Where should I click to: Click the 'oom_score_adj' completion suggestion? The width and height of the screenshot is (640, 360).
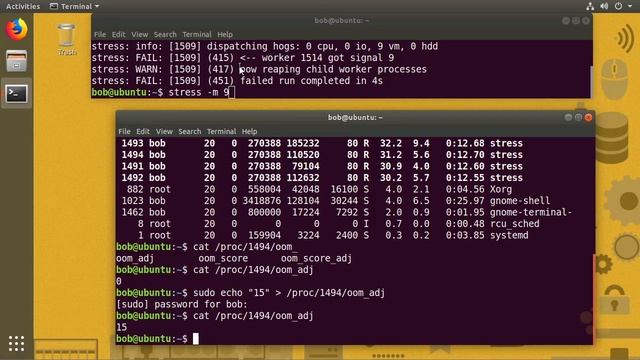[316, 258]
